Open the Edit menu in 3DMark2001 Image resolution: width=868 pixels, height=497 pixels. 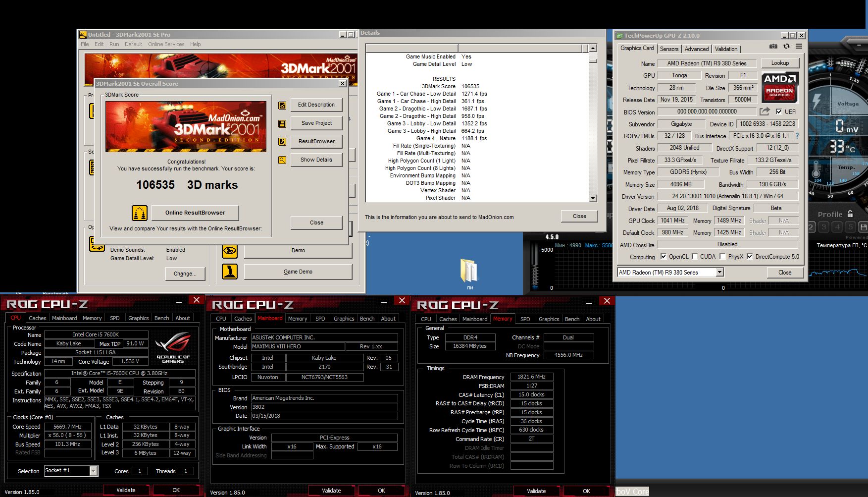point(99,44)
